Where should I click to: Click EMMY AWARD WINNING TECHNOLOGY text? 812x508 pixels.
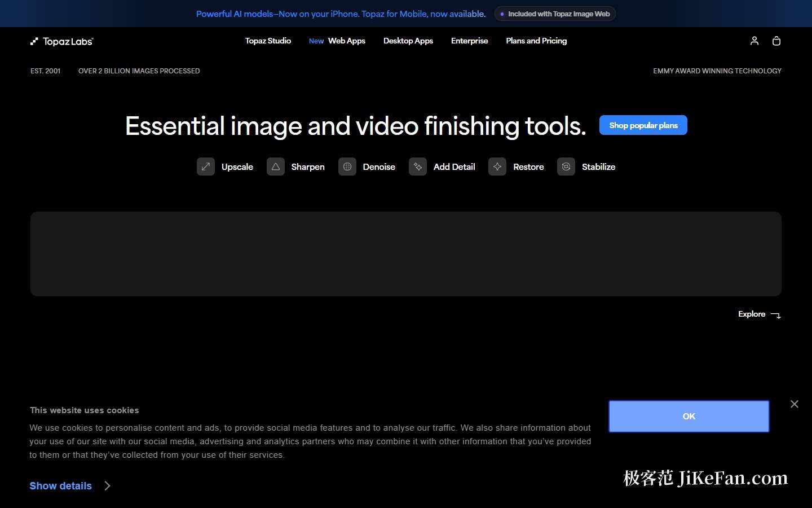tap(717, 71)
